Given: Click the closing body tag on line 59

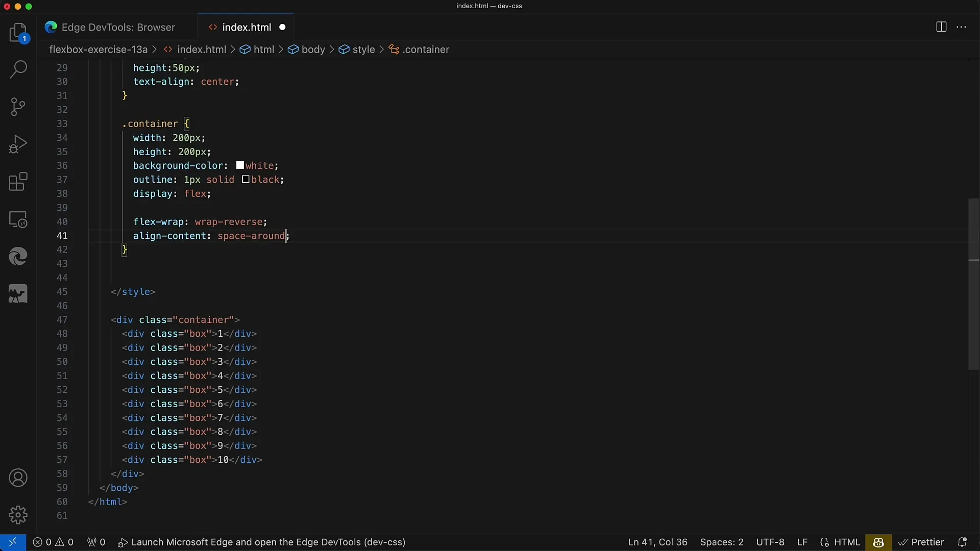Looking at the screenshot, I should pos(119,488).
